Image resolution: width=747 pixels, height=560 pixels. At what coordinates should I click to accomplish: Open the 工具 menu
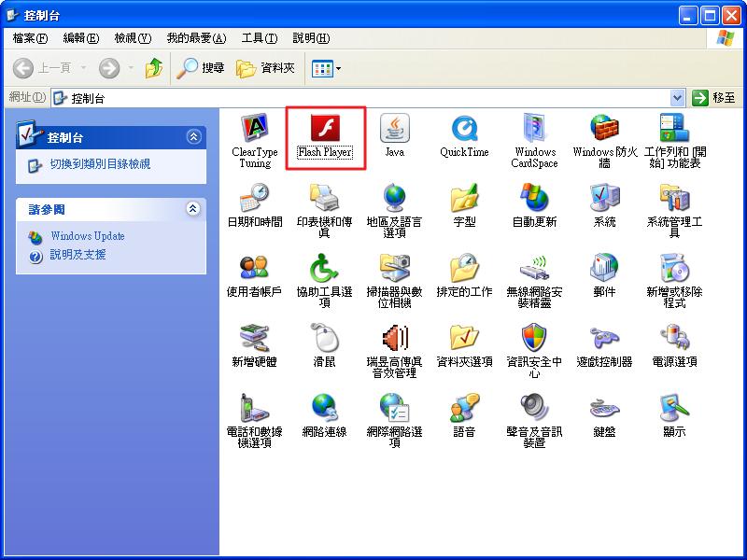coord(259,38)
